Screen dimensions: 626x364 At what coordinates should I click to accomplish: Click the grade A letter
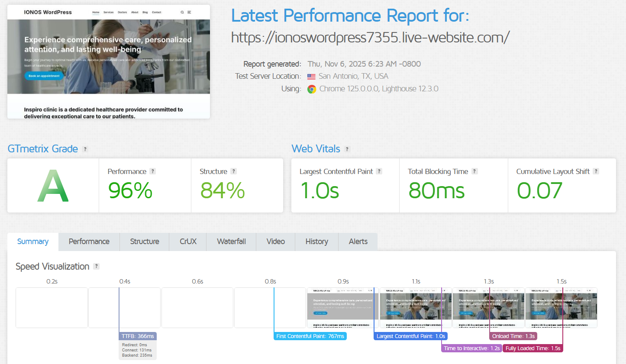click(x=53, y=186)
